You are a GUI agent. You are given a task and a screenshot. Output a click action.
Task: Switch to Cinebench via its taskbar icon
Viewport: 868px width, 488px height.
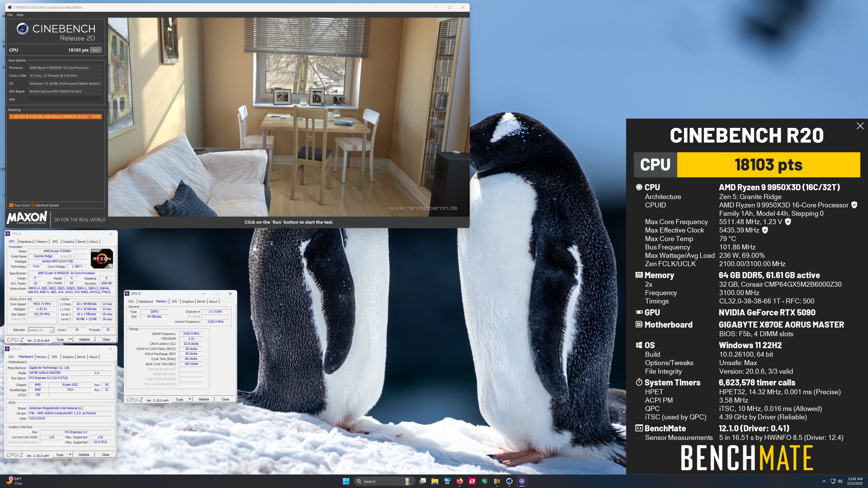(509, 481)
